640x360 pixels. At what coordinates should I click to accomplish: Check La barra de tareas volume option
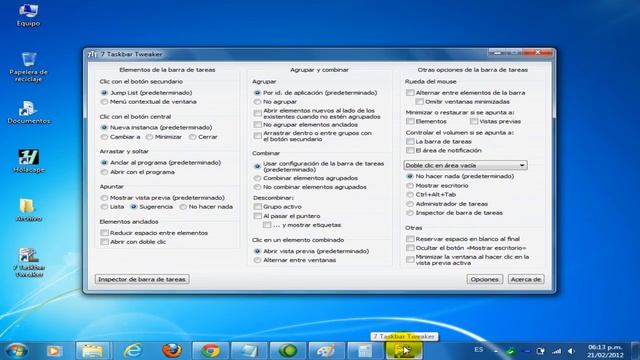[439, 141]
